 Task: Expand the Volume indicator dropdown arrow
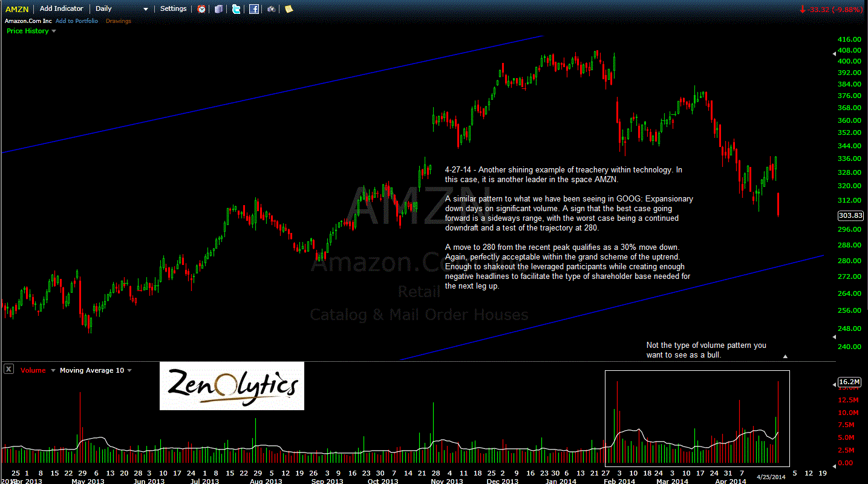click(53, 370)
